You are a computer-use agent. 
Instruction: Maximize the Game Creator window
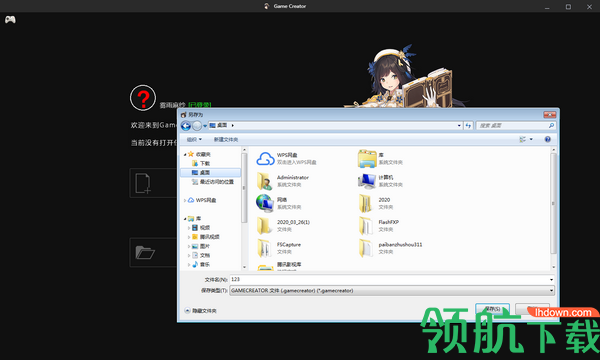coord(568,7)
